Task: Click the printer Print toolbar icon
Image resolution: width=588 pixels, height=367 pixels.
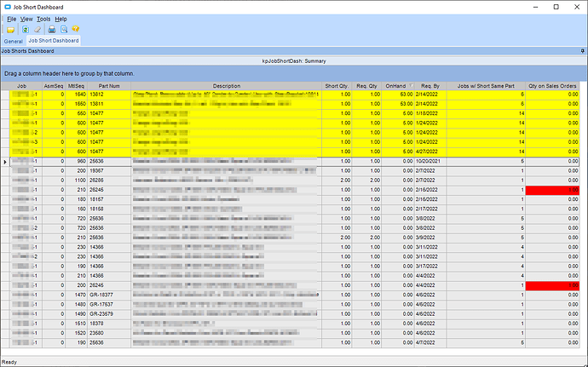Action: point(52,29)
